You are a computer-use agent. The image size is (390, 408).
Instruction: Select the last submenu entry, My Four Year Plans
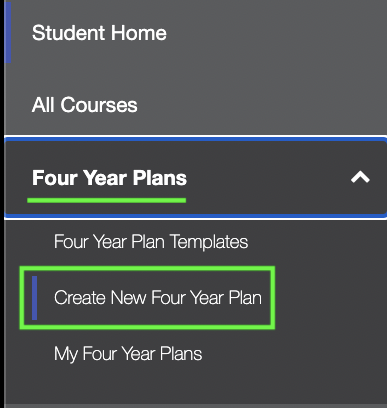tap(128, 354)
